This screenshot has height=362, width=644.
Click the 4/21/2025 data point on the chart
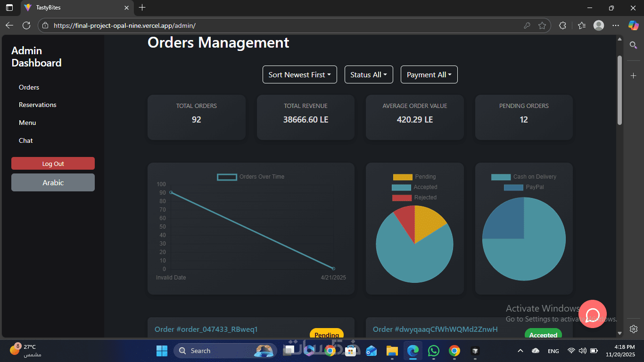click(333, 268)
